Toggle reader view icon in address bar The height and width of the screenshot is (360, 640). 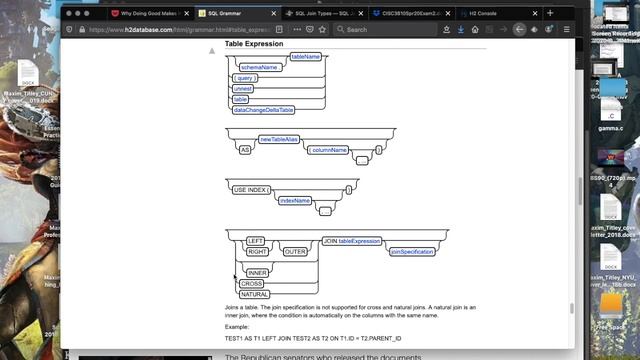click(x=279, y=29)
